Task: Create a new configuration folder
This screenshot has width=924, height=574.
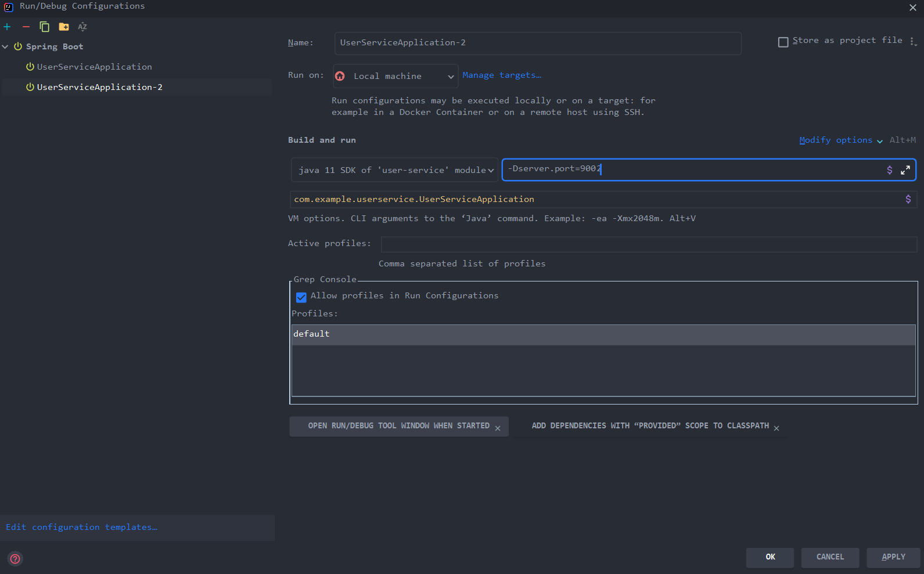Action: point(64,27)
